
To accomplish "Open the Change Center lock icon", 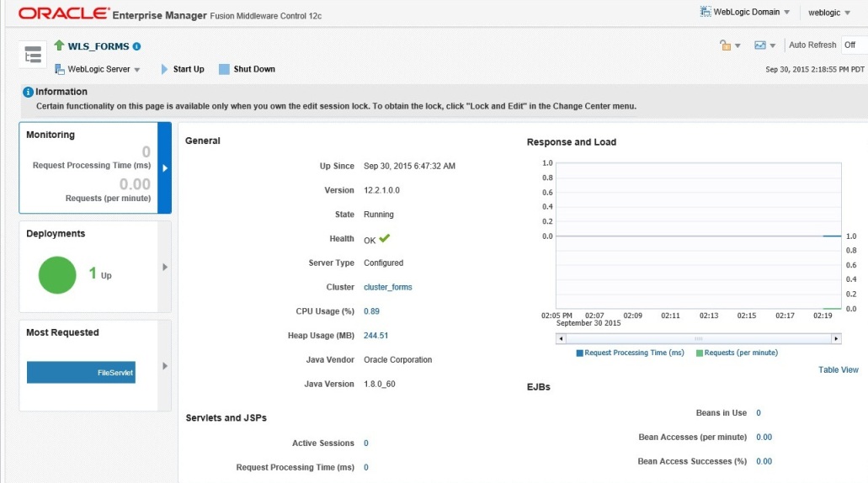I will pyautogui.click(x=725, y=45).
